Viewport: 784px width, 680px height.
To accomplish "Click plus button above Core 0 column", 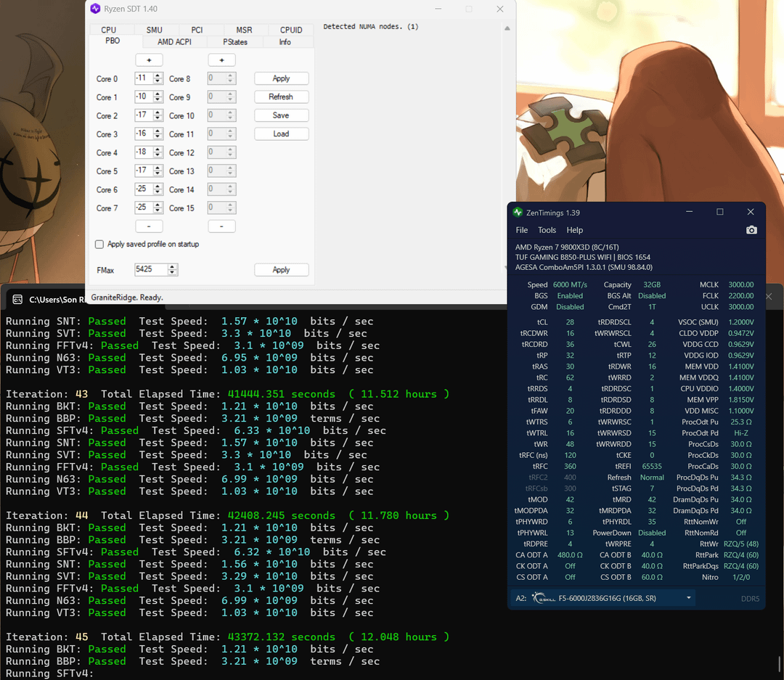I will click(x=149, y=60).
